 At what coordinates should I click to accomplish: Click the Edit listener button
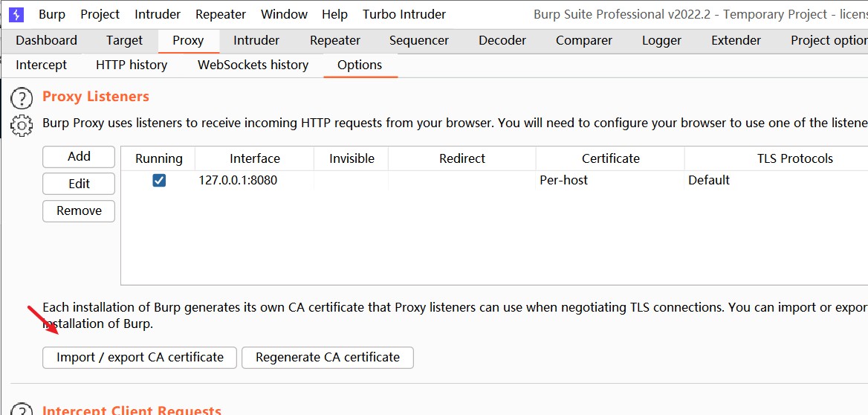pyautogui.click(x=79, y=184)
